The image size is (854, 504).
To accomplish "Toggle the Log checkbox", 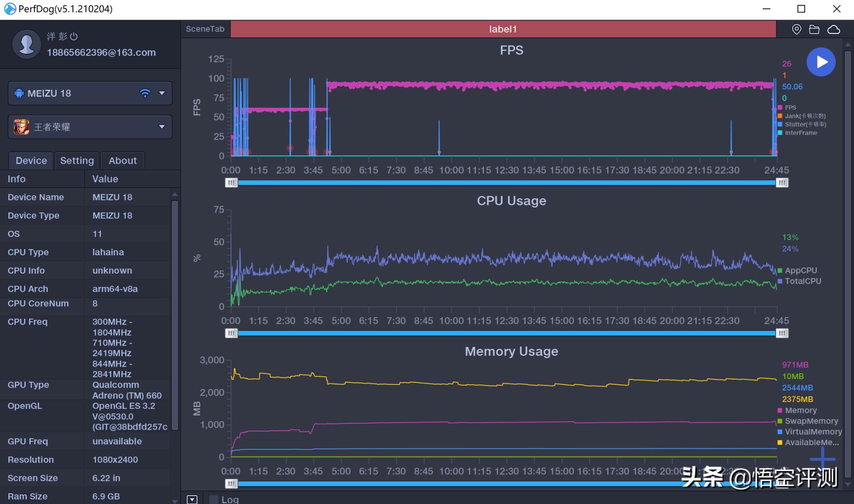I will click(214, 500).
